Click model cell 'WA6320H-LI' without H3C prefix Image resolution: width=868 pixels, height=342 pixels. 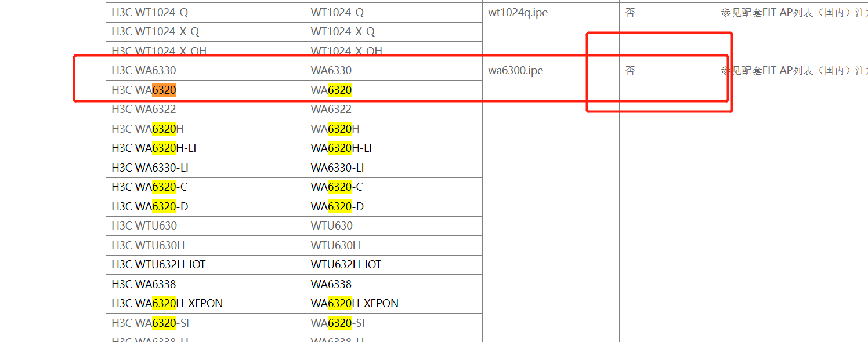point(393,148)
